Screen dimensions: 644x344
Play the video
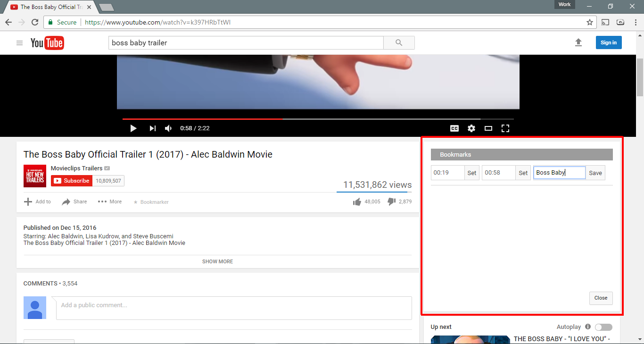133,128
